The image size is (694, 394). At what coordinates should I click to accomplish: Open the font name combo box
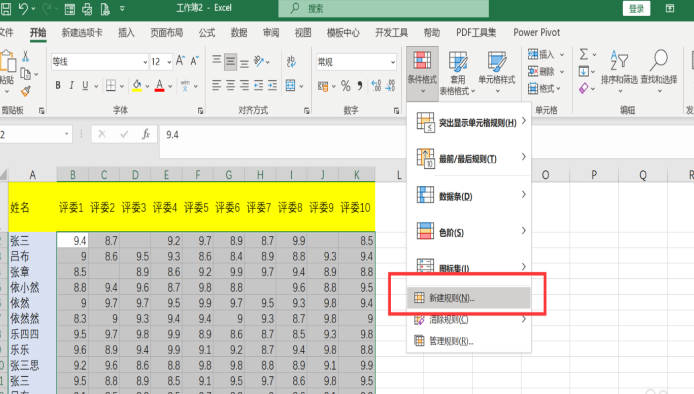pyautogui.click(x=100, y=62)
